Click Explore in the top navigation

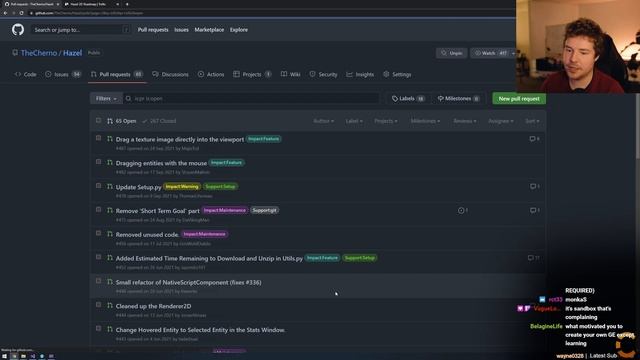[x=238, y=29]
